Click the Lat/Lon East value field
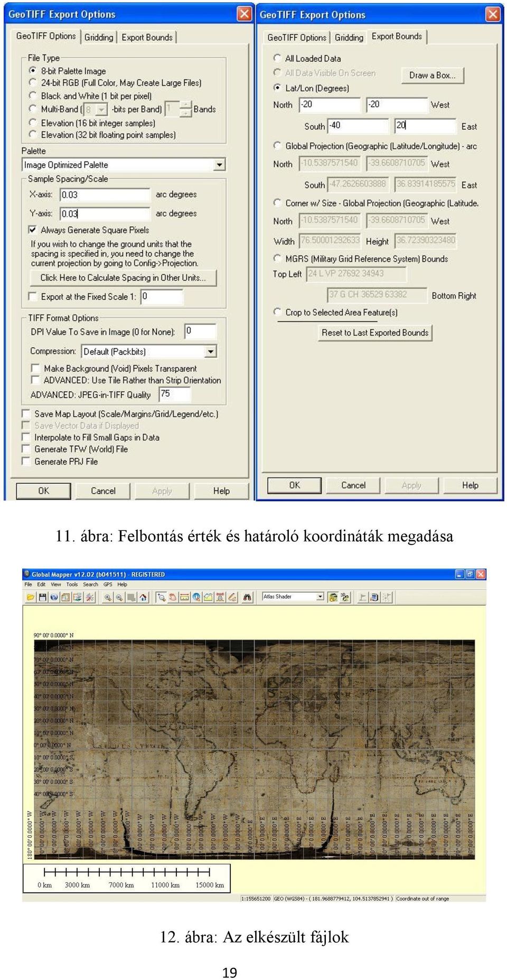Screen dimensions: 507x980 click(x=425, y=126)
